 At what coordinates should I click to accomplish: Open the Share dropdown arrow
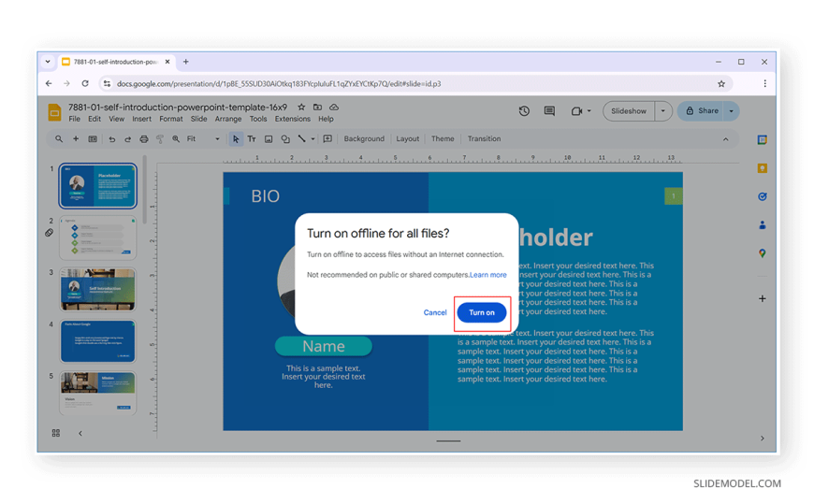pos(732,111)
